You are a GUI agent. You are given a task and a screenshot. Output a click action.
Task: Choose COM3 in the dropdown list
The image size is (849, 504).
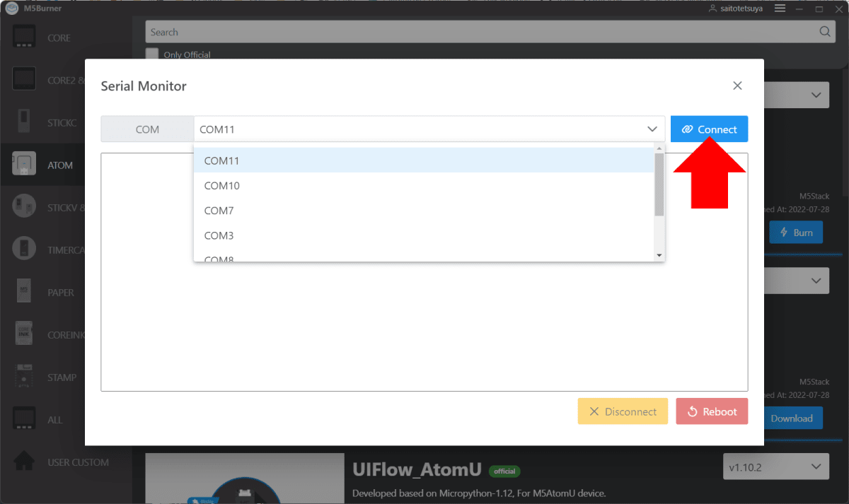coord(424,235)
